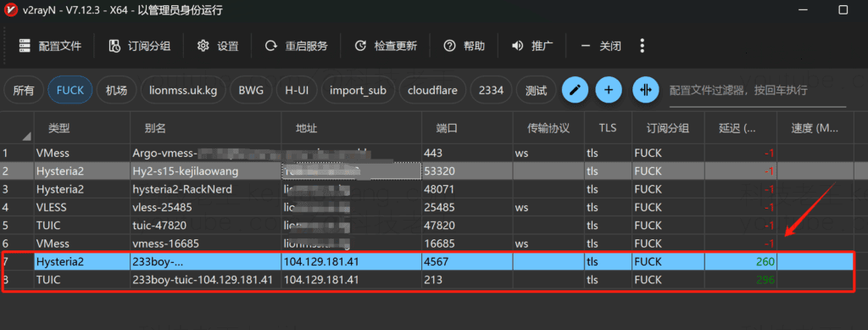This screenshot has width=868, height=330.
Task: Click the latency value 296
Action: (x=765, y=280)
